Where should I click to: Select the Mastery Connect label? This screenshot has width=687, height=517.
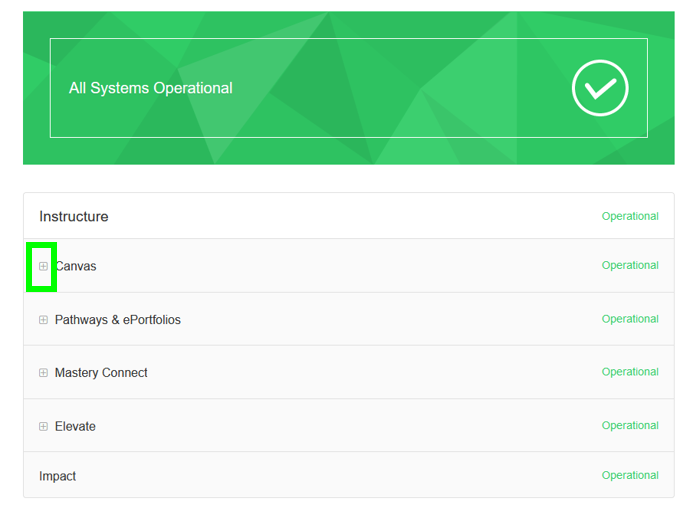coord(101,373)
